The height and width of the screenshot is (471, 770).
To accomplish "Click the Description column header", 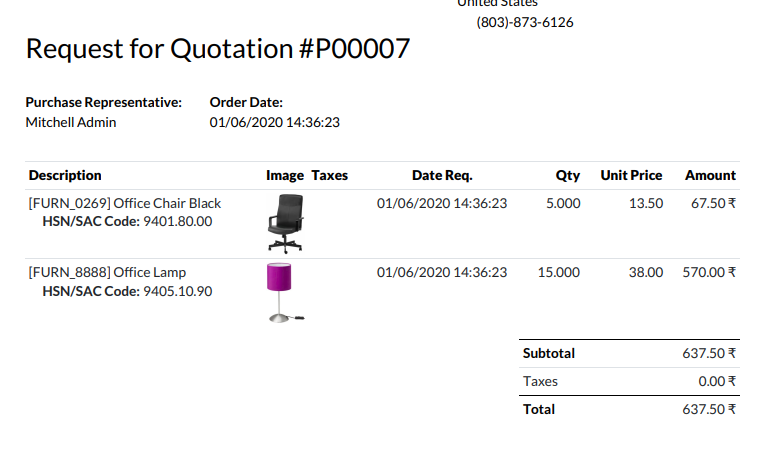I will coord(65,175).
